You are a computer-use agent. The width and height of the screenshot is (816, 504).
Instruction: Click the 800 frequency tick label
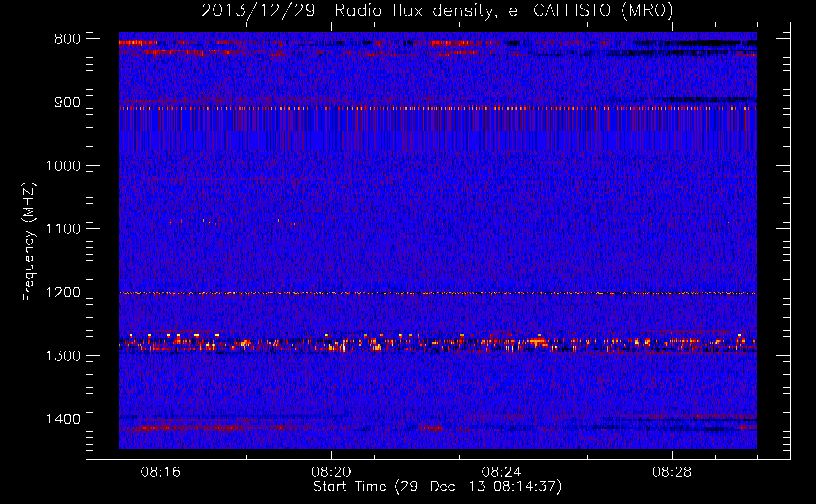(x=67, y=39)
